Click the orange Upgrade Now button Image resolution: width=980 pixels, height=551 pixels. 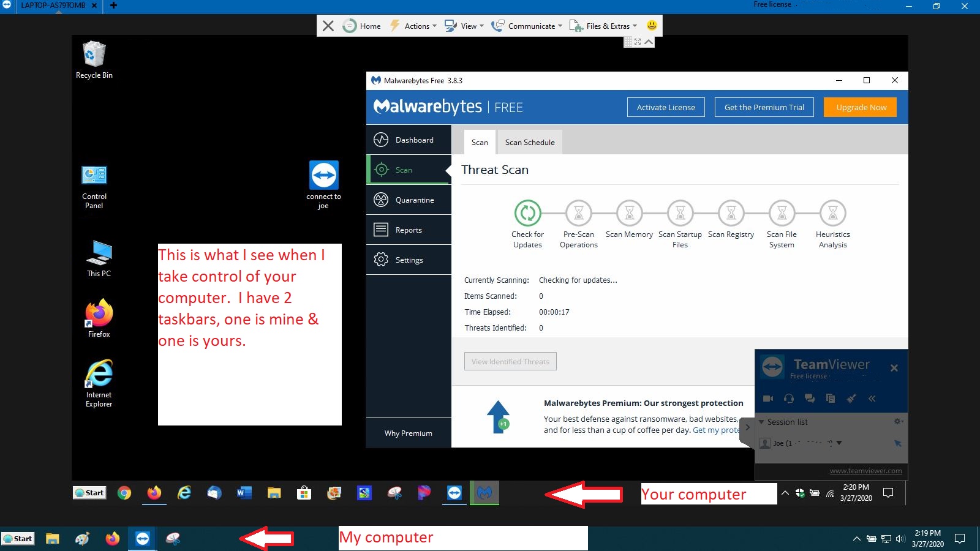(x=861, y=107)
